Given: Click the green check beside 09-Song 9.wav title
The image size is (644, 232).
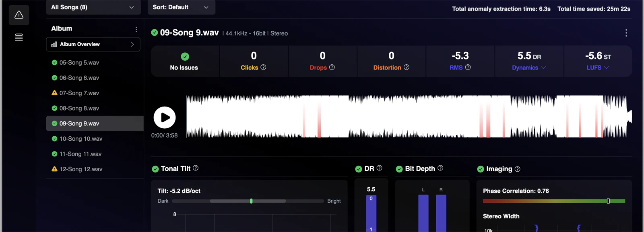Looking at the screenshot, I should (155, 33).
